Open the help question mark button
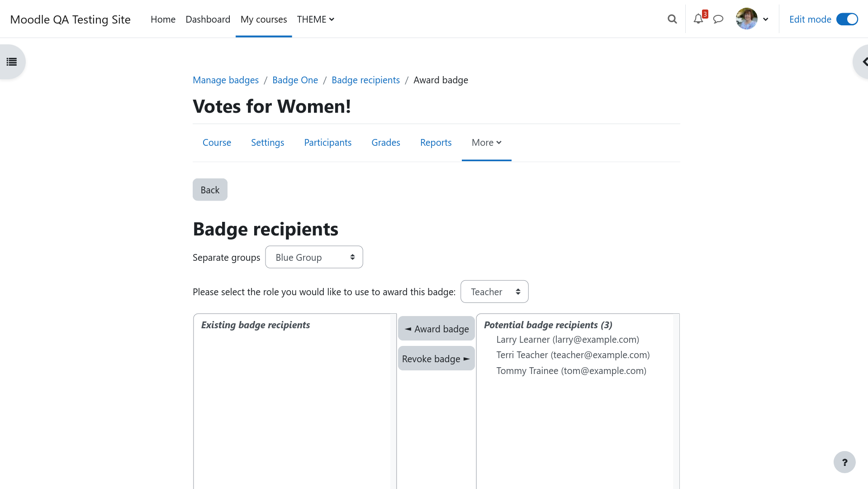The width and height of the screenshot is (868, 489). [844, 462]
